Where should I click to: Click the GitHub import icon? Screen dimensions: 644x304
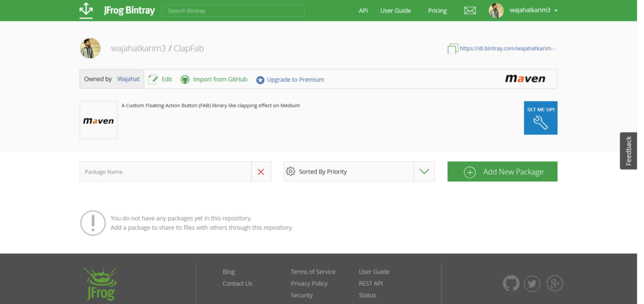point(185,79)
